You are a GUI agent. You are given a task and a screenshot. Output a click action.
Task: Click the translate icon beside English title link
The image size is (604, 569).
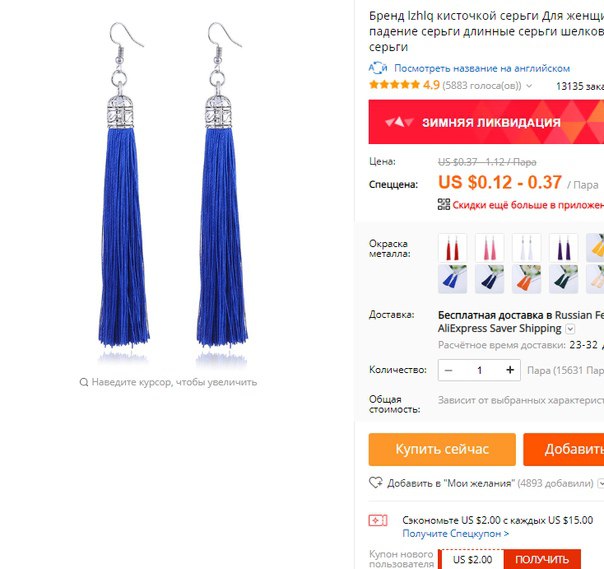point(378,68)
